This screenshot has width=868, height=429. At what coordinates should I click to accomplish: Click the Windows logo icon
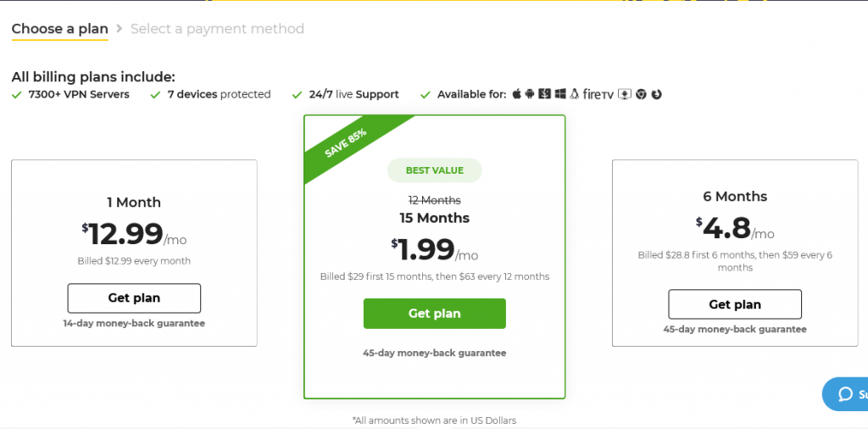pyautogui.click(x=560, y=93)
